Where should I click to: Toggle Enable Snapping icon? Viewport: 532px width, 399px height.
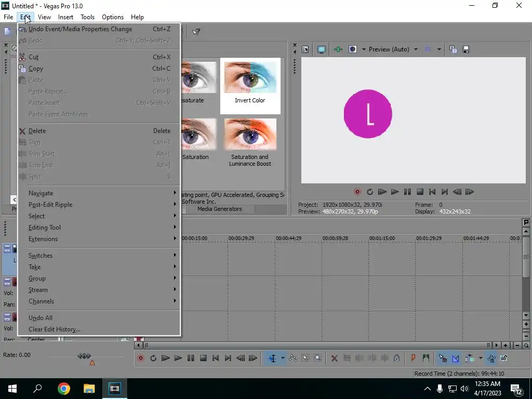point(443,358)
